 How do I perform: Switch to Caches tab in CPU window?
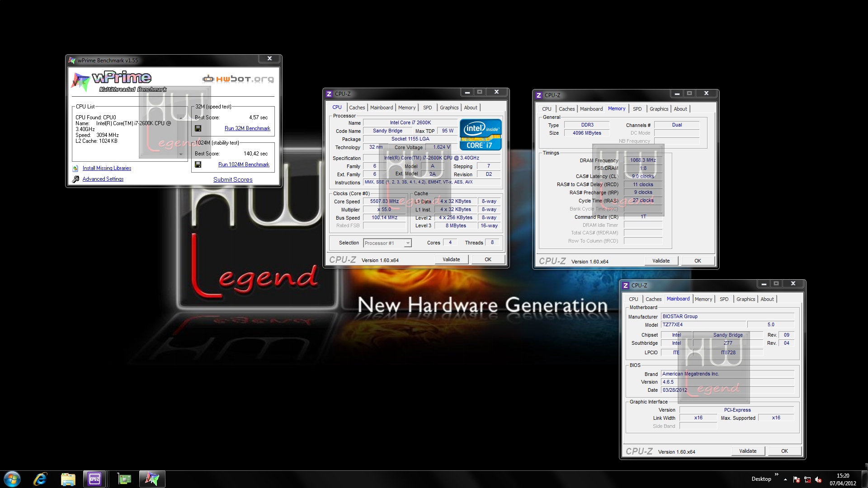pos(357,108)
